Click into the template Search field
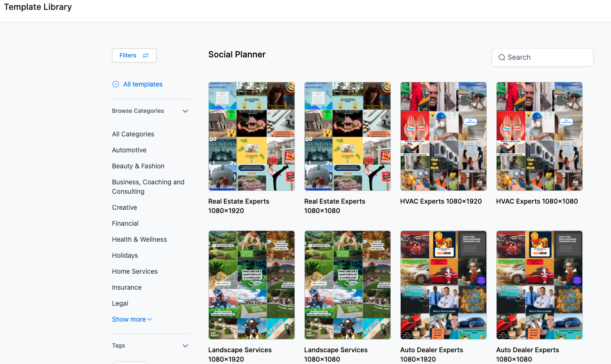The image size is (611, 364). (542, 57)
